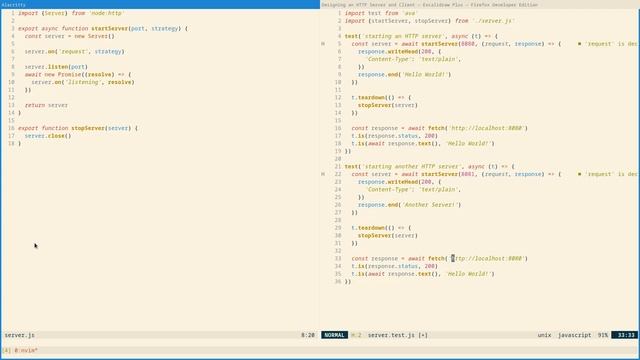The height and width of the screenshot is (360, 640).
Task: Click 'response.writeHead(200, {' on line 6
Action: [399, 51]
